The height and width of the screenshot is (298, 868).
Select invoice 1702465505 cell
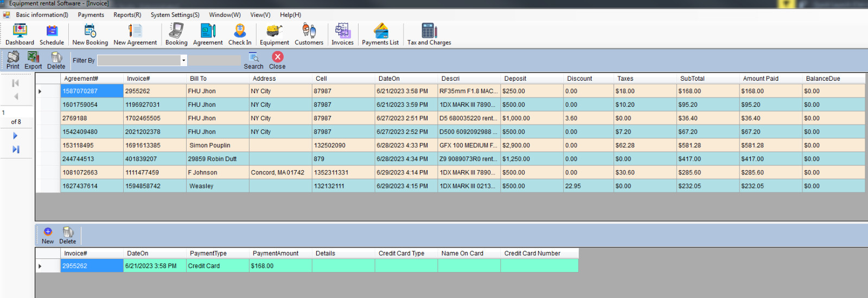(155, 118)
